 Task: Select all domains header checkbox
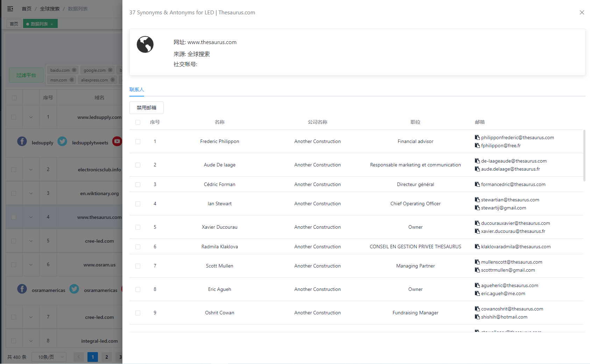click(14, 98)
